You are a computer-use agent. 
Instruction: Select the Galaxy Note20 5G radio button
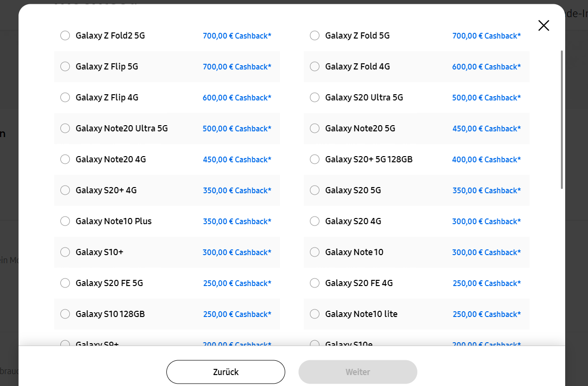(x=315, y=129)
